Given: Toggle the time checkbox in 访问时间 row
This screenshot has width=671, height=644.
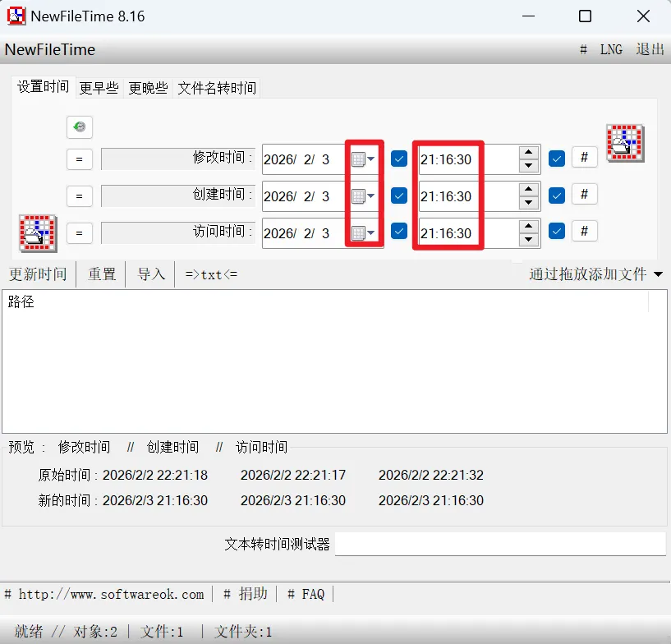Looking at the screenshot, I should pos(557,231).
